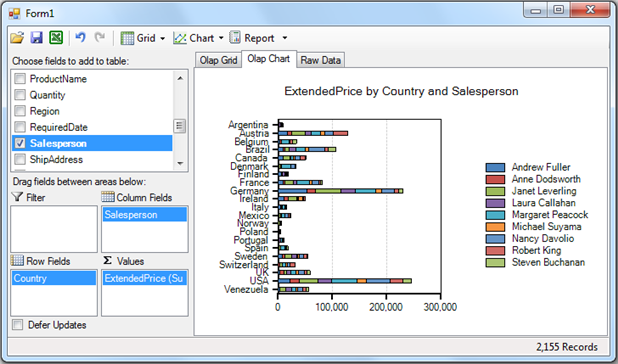Select the Olap Chart tab

click(x=269, y=59)
